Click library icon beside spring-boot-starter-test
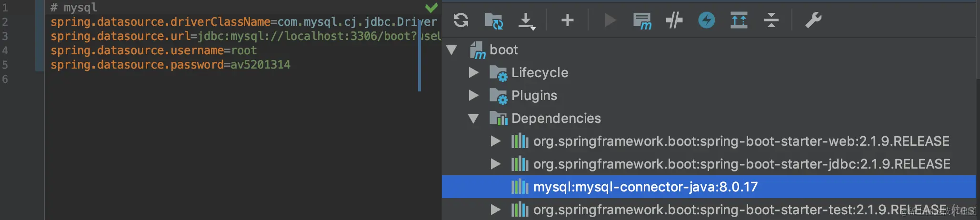 520,210
